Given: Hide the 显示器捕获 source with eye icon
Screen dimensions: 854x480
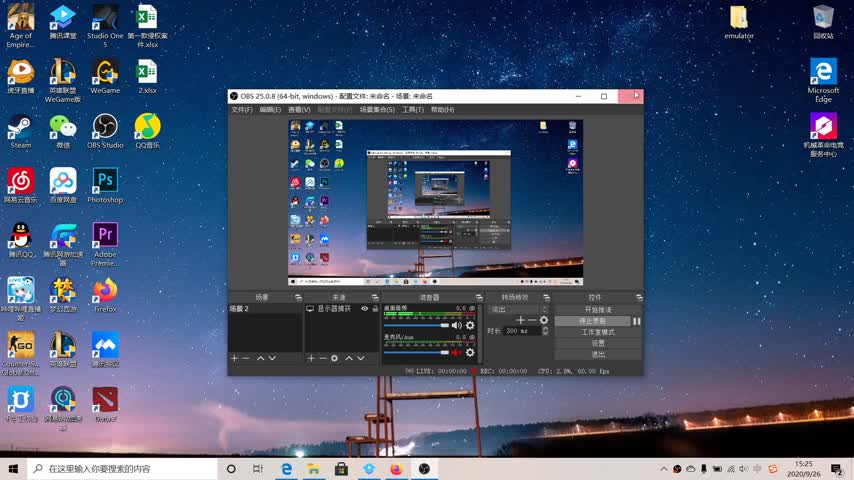Looking at the screenshot, I should (365, 309).
